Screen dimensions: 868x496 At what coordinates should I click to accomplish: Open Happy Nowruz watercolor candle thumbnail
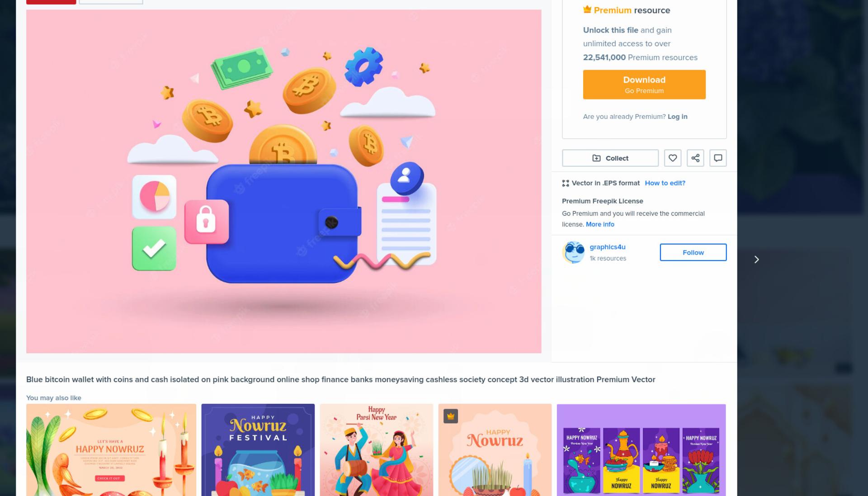coord(111,450)
